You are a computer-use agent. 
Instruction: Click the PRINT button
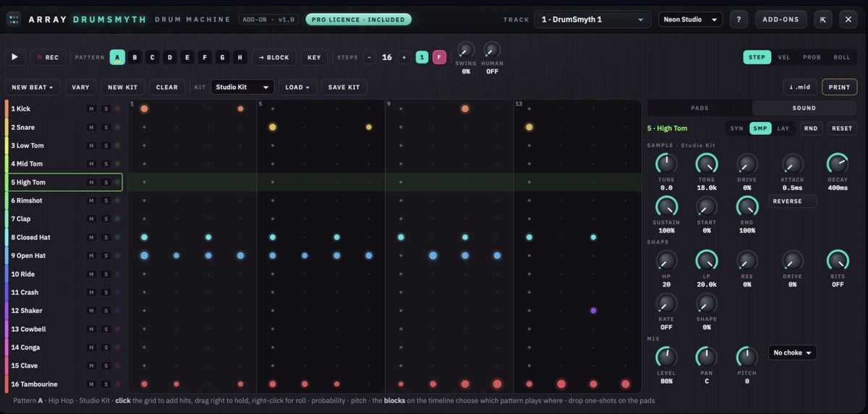839,87
